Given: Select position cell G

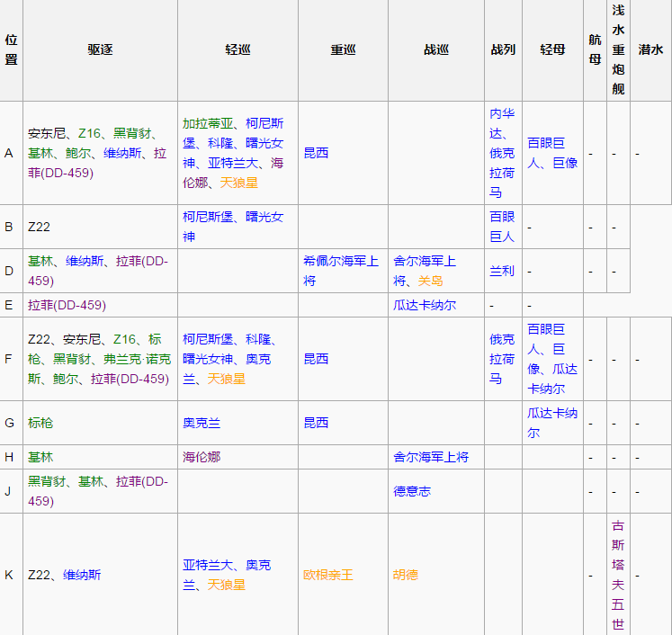Looking at the screenshot, I should click(x=9, y=423).
